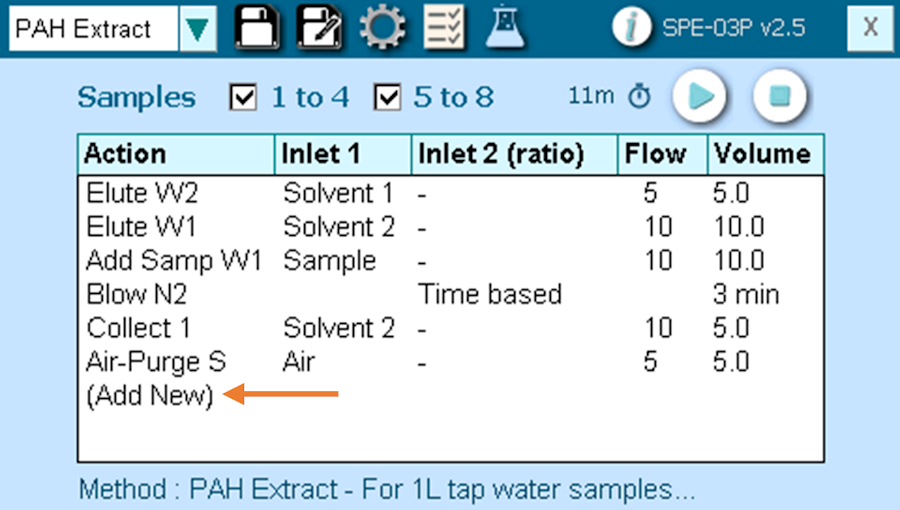
Task: Uncheck the samples 1 to 4 checkbox
Action: (x=243, y=97)
